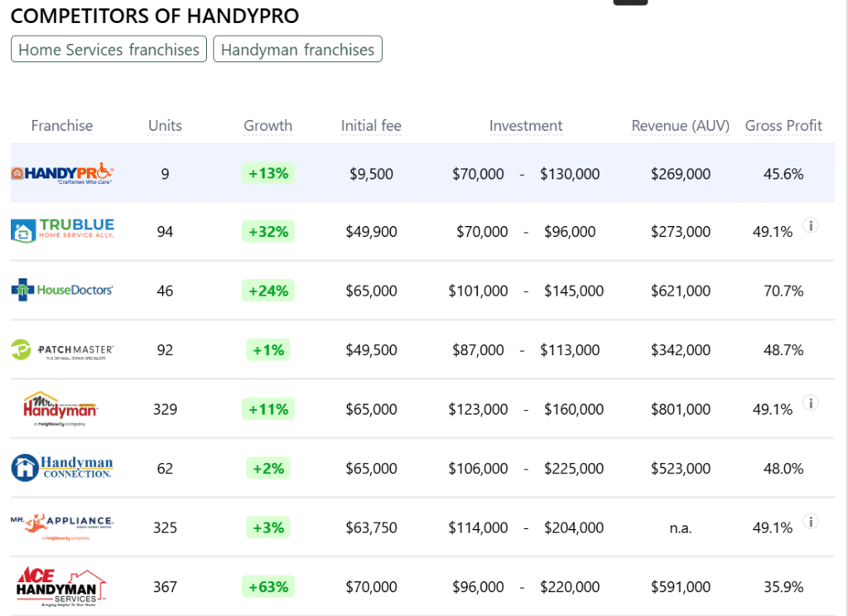The width and height of the screenshot is (848, 616).
Task: Select the HouseDoctors logo
Action: [62, 290]
